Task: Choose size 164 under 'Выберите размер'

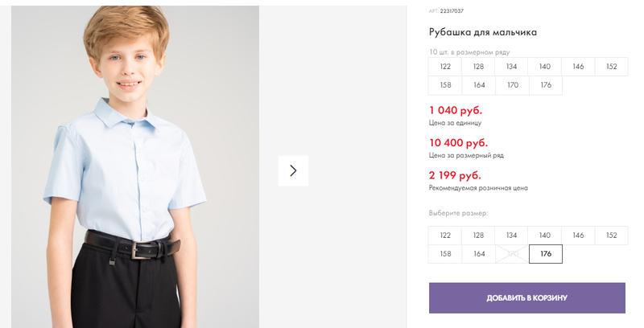Action: click(x=478, y=254)
